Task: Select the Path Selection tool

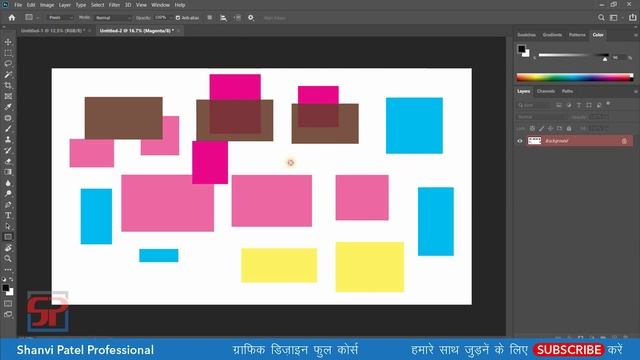Action: tap(8, 226)
